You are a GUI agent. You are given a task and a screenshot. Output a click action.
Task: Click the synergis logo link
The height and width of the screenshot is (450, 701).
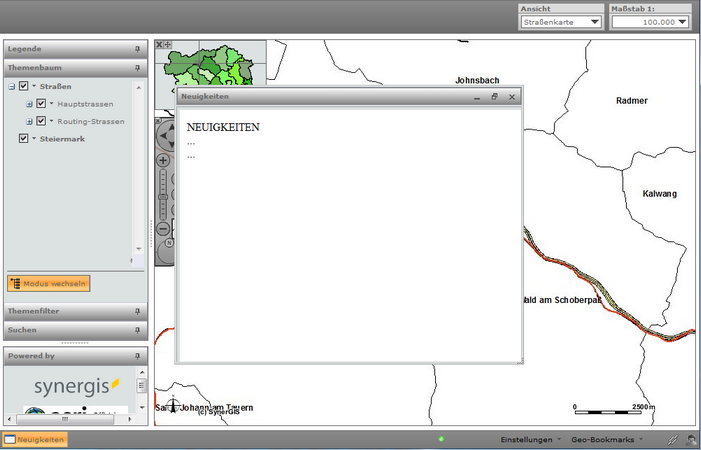tap(76, 387)
